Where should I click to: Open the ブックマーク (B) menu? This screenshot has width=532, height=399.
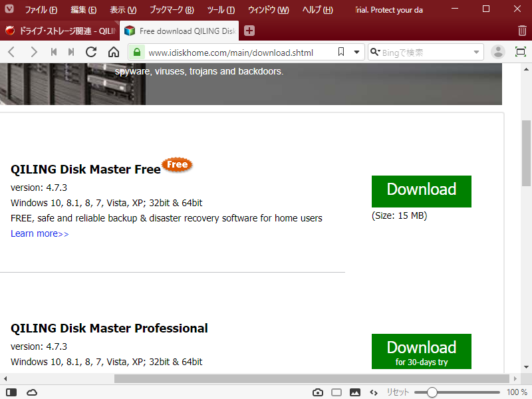coord(172,10)
